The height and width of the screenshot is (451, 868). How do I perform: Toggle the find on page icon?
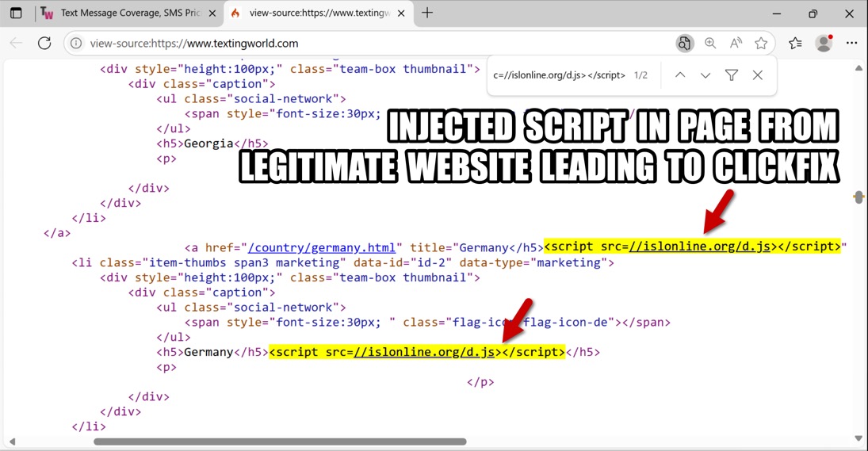(685, 43)
